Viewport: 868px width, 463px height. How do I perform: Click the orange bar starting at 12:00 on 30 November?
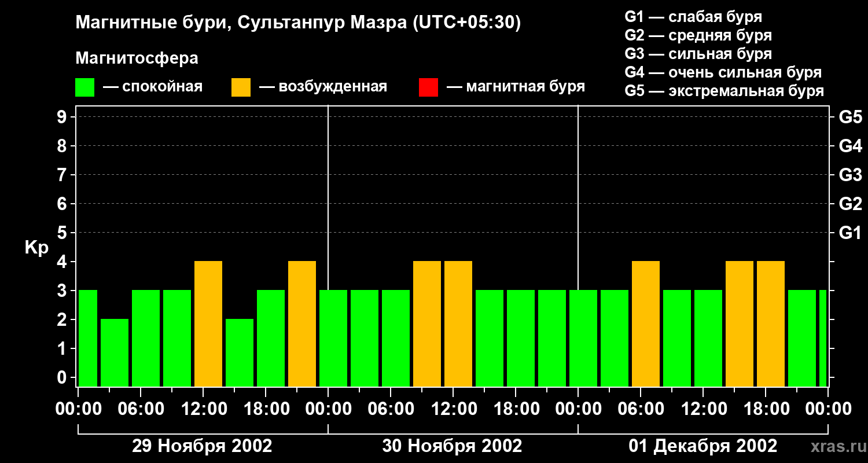458,324
